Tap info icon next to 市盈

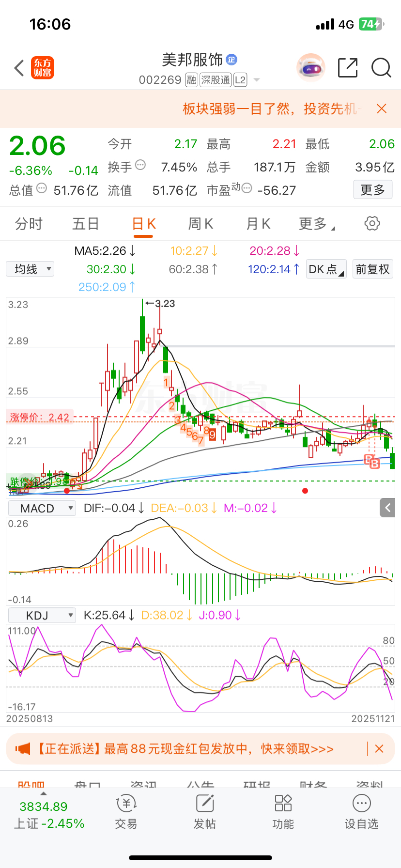247,188
